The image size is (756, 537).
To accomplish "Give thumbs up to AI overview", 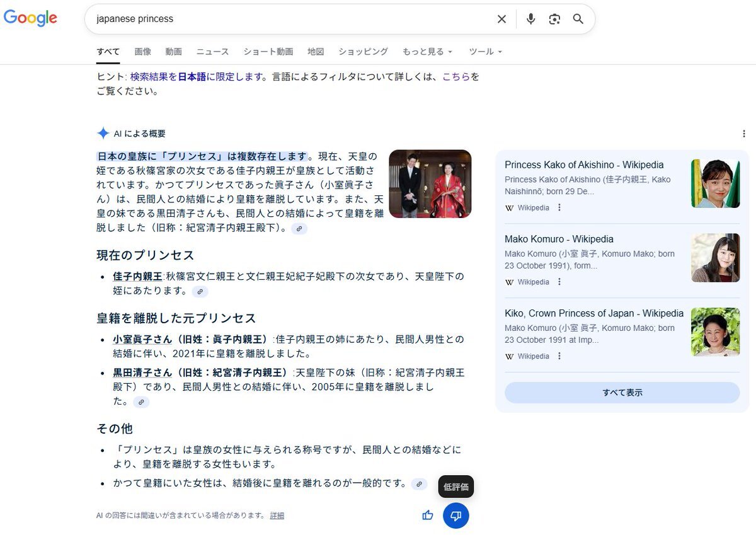I will pos(428,515).
